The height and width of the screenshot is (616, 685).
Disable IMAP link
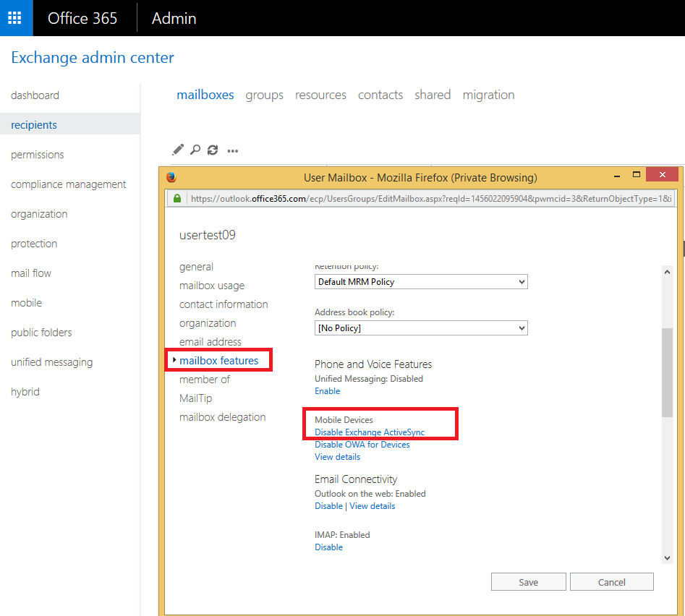[x=328, y=547]
